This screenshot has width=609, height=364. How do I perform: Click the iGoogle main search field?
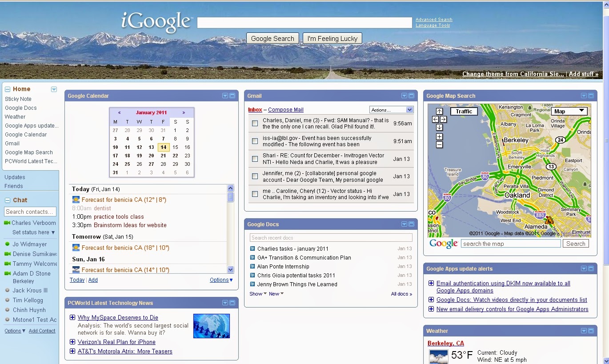[x=304, y=23]
